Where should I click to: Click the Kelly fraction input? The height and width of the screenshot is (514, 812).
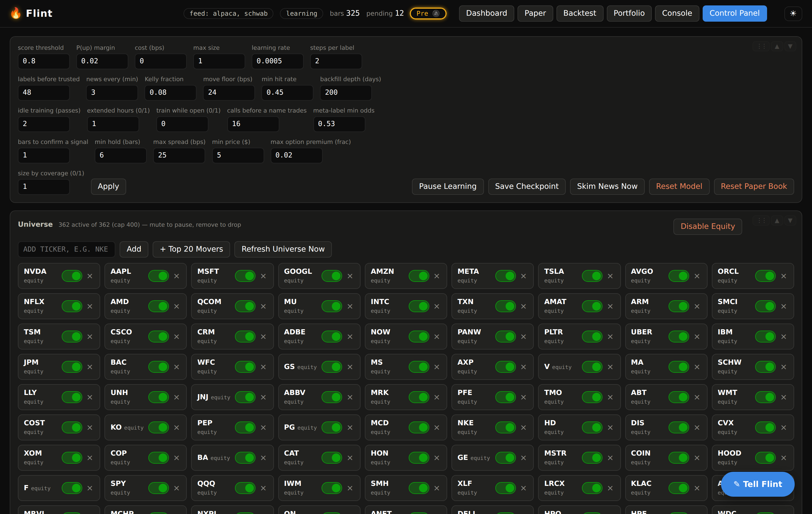(x=170, y=93)
